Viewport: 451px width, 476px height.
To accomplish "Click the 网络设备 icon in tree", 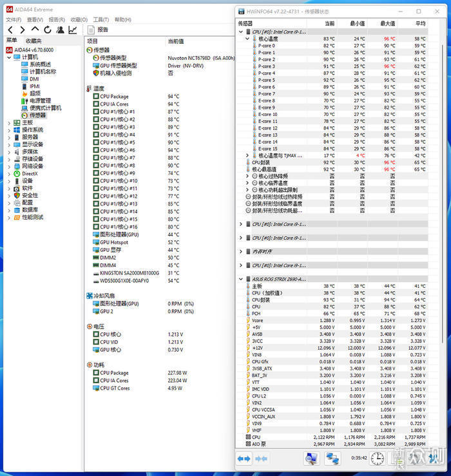I will (17, 166).
